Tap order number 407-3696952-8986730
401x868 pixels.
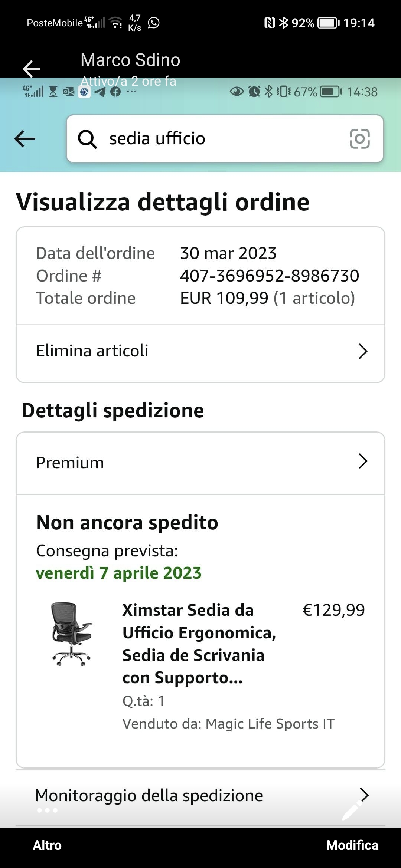point(270,276)
